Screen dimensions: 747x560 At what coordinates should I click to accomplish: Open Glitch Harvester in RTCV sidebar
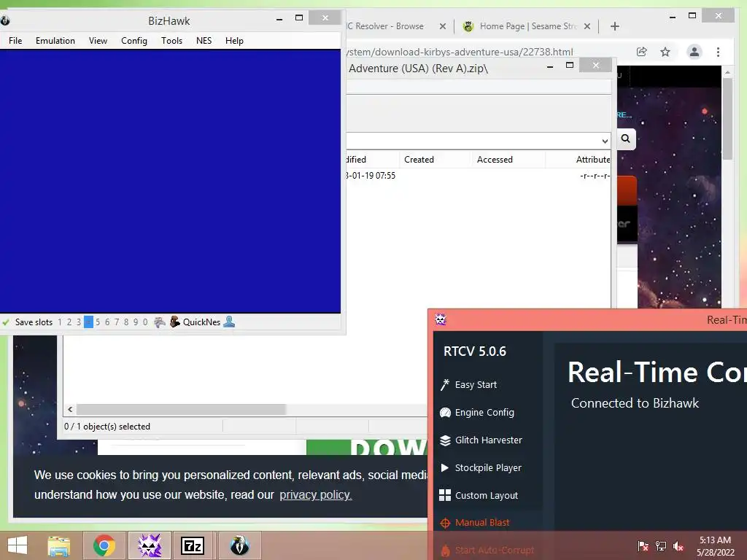point(481,440)
